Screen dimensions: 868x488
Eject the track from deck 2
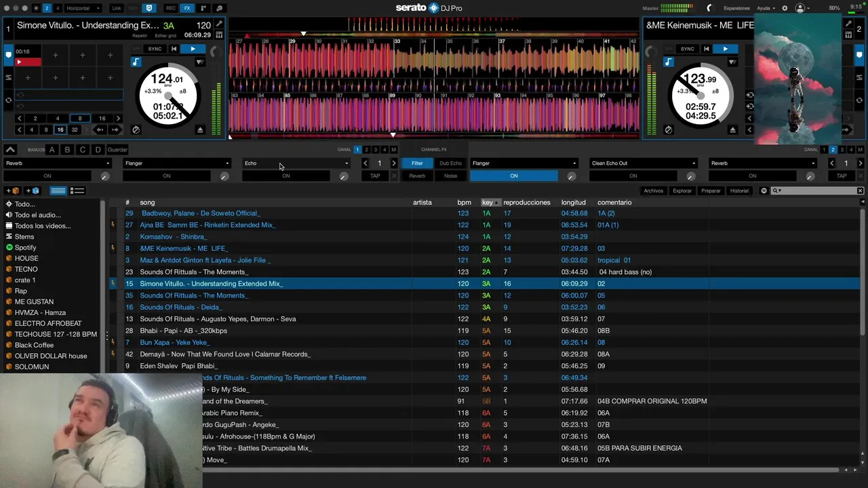coord(732,129)
